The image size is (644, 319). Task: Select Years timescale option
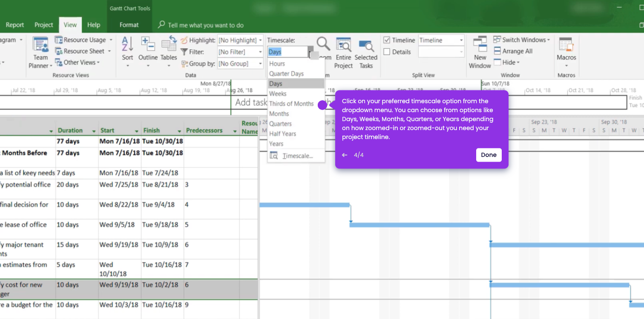tap(296, 144)
